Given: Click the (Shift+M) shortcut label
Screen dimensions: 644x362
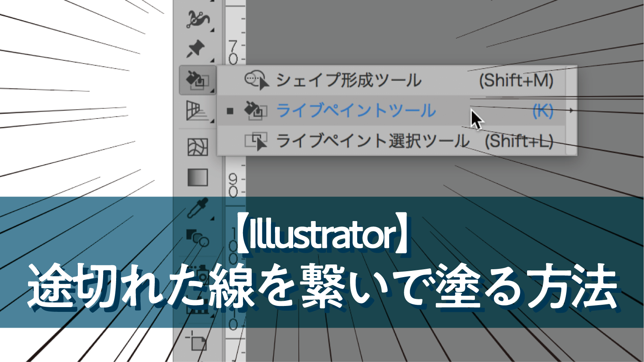Looking at the screenshot, I should [x=516, y=81].
